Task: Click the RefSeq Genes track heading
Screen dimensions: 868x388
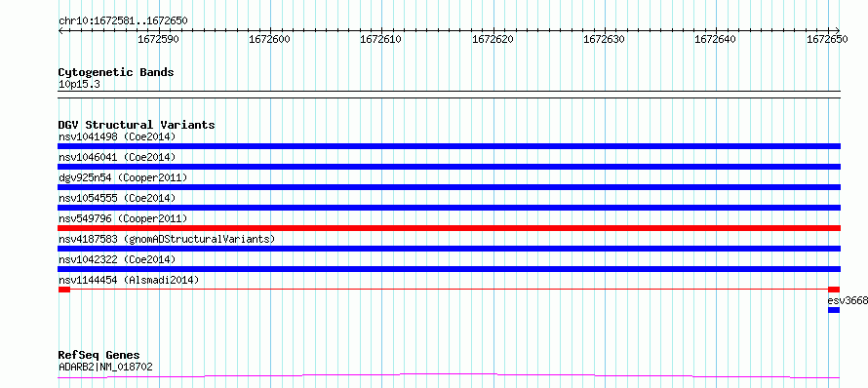Action: pyautogui.click(x=99, y=355)
